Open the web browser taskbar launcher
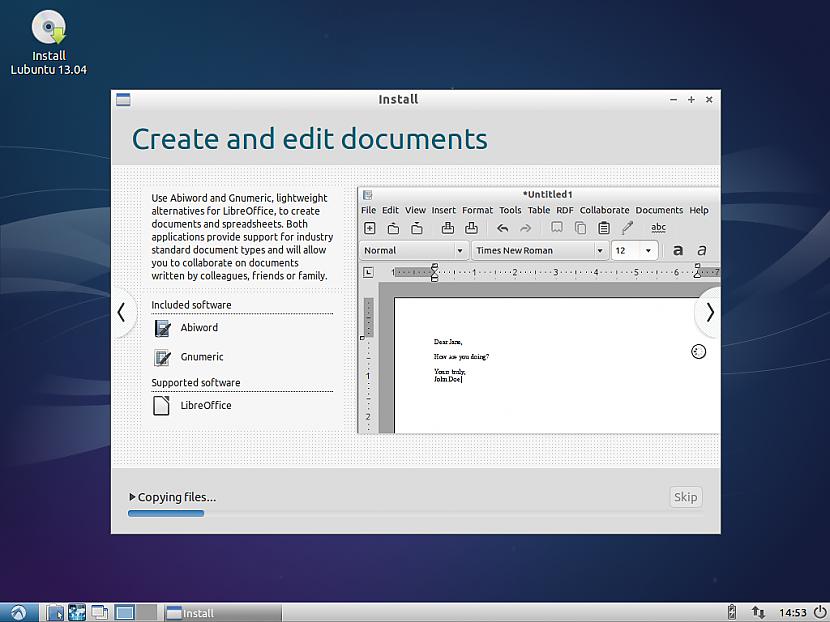The width and height of the screenshot is (830, 622). coord(77,612)
